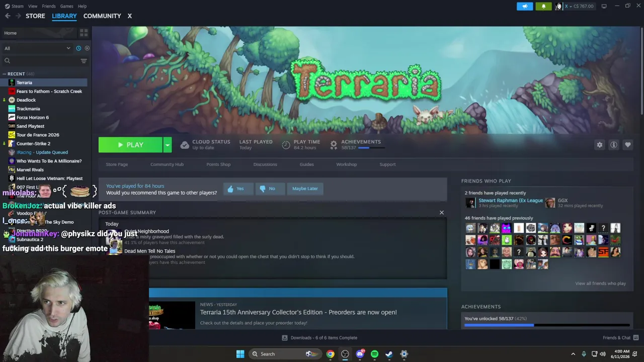Toggle the ready-to-play filter icon
This screenshot has width=644, height=362.
(x=87, y=48)
